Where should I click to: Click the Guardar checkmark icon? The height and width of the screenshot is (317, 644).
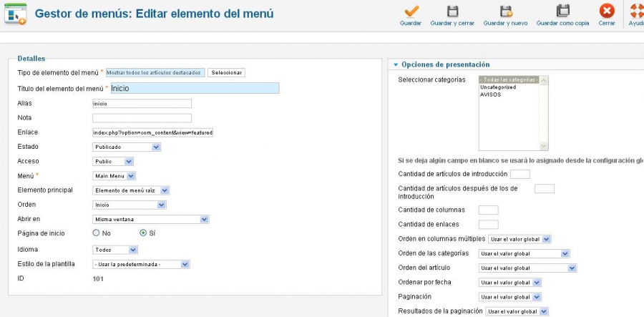(x=411, y=11)
